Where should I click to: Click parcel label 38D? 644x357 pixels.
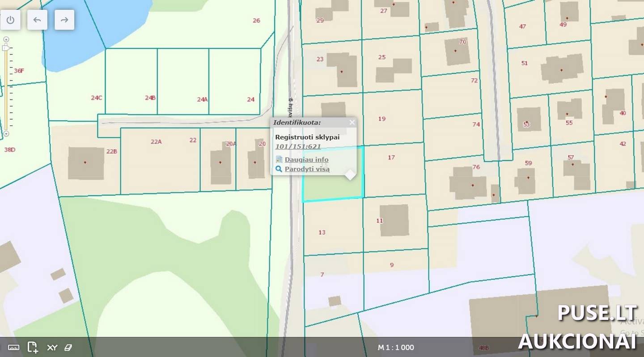coord(9,149)
